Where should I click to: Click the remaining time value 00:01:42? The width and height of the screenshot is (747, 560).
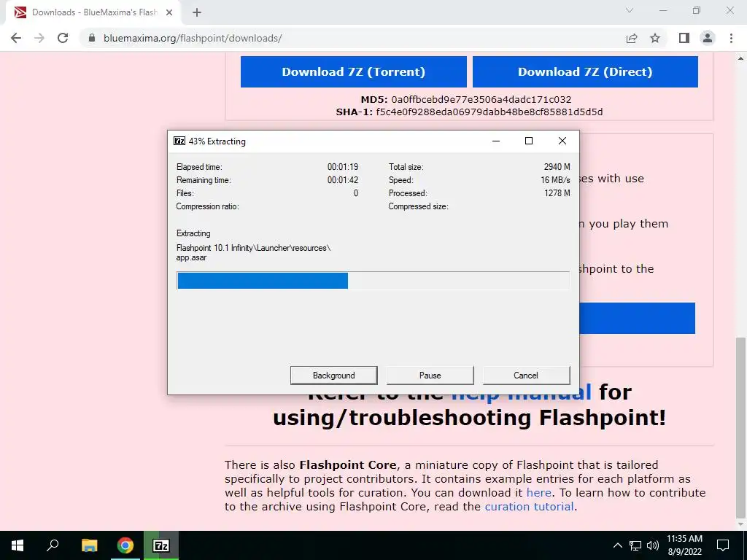coord(343,180)
